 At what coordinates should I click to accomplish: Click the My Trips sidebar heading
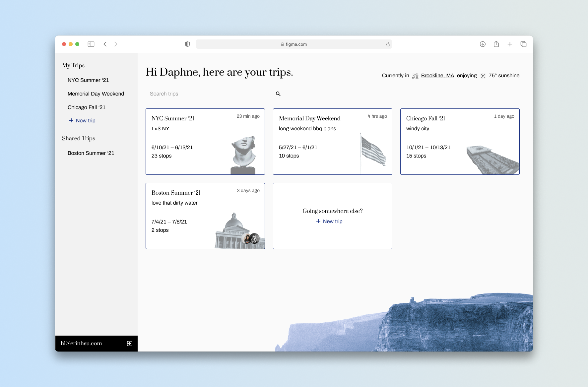[73, 65]
